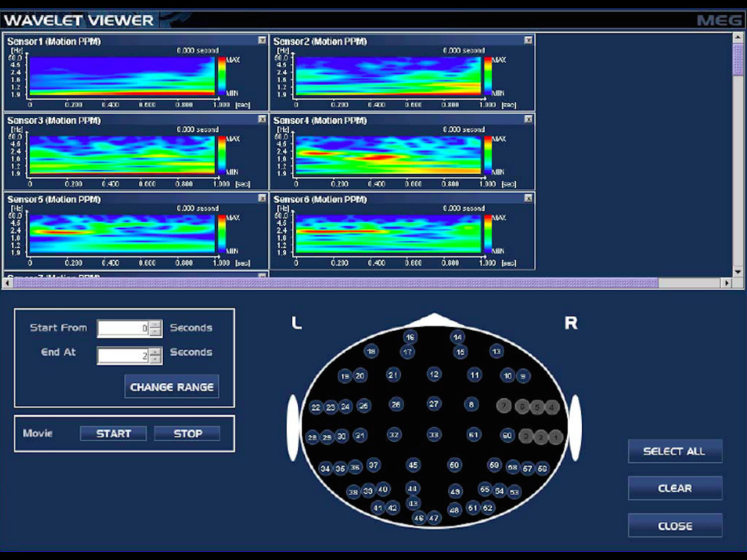The width and height of the screenshot is (747, 560).
Task: Click the horizontal scrollbar under the wavelet panels
Action: (x=336, y=282)
